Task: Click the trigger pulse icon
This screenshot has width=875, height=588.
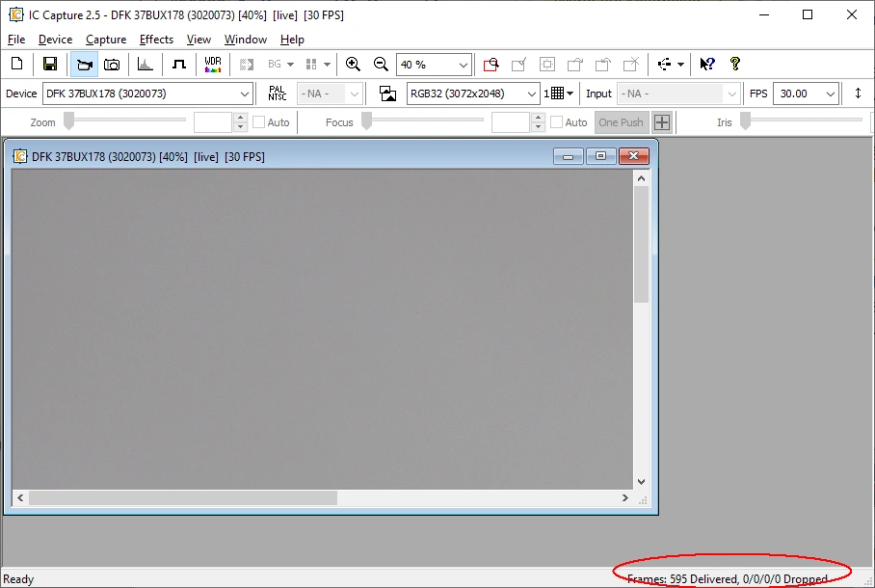Action: 178,65
